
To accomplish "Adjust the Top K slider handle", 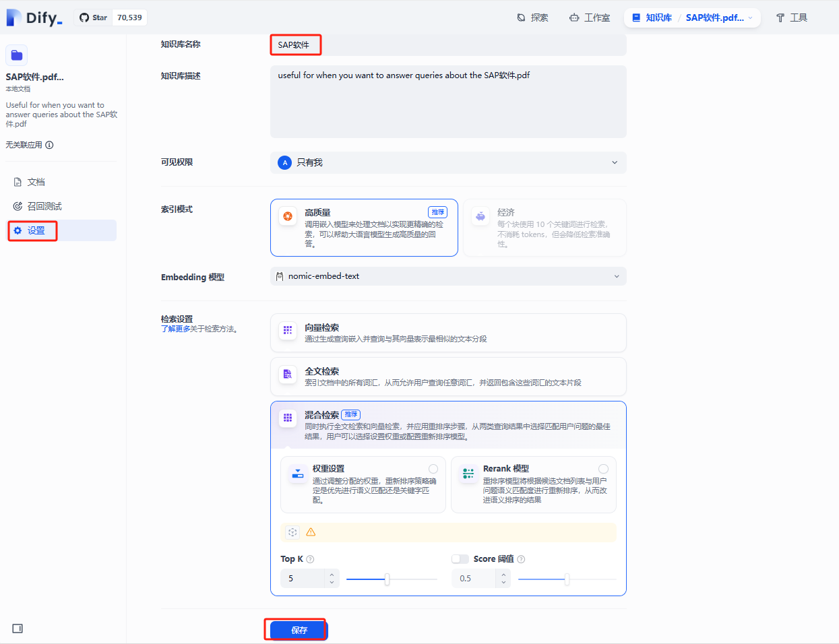I will click(387, 579).
